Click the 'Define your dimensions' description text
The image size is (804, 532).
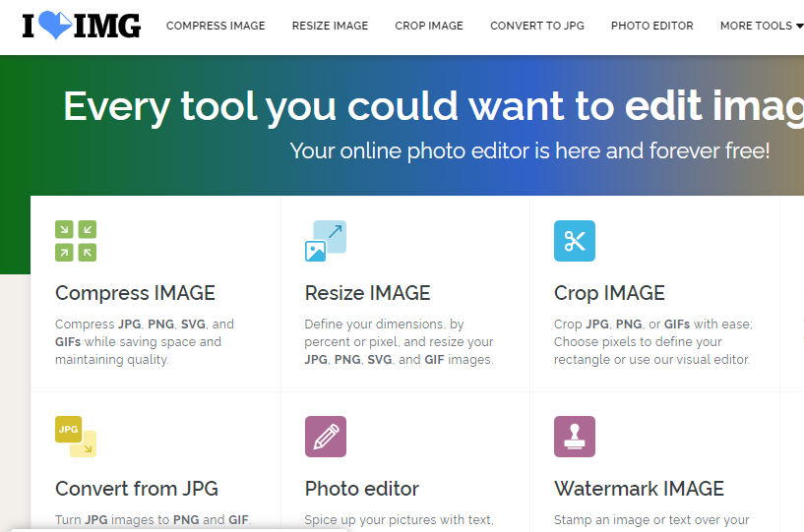(x=399, y=342)
